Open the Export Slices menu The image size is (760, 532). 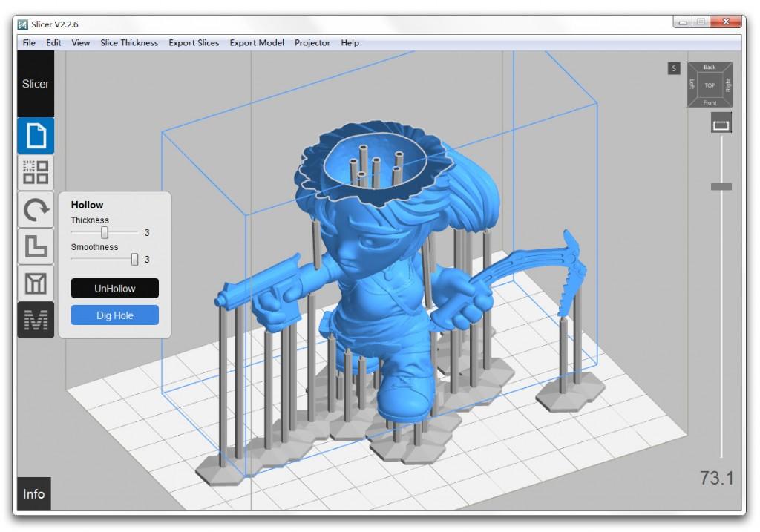194,42
